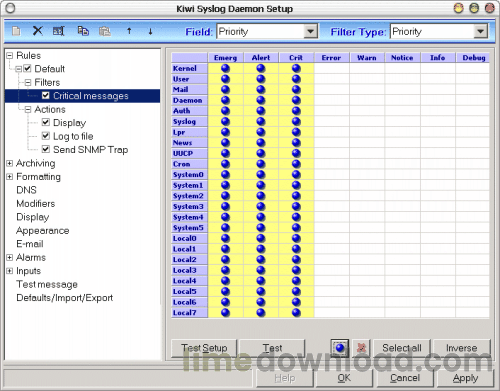This screenshot has height=391, width=500.
Task: Open the E-mail settings item
Action: [30, 244]
